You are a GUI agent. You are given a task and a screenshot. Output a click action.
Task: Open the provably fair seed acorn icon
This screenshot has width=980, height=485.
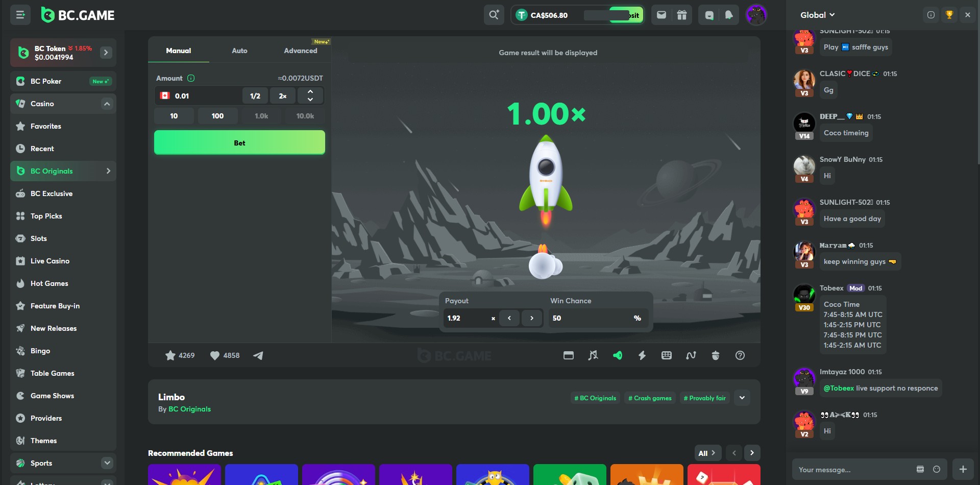pos(716,355)
